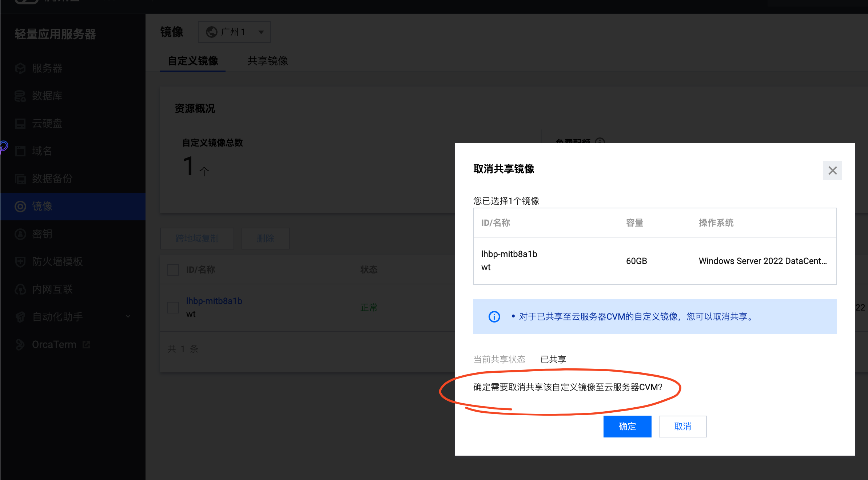Confirm with the 确定 button
Image resolution: width=868 pixels, height=480 pixels.
627,426
